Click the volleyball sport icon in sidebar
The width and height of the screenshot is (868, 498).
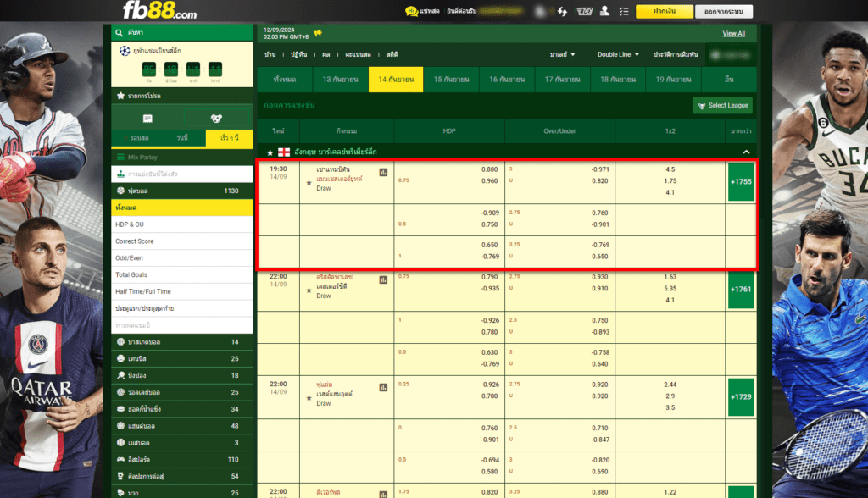[120, 392]
